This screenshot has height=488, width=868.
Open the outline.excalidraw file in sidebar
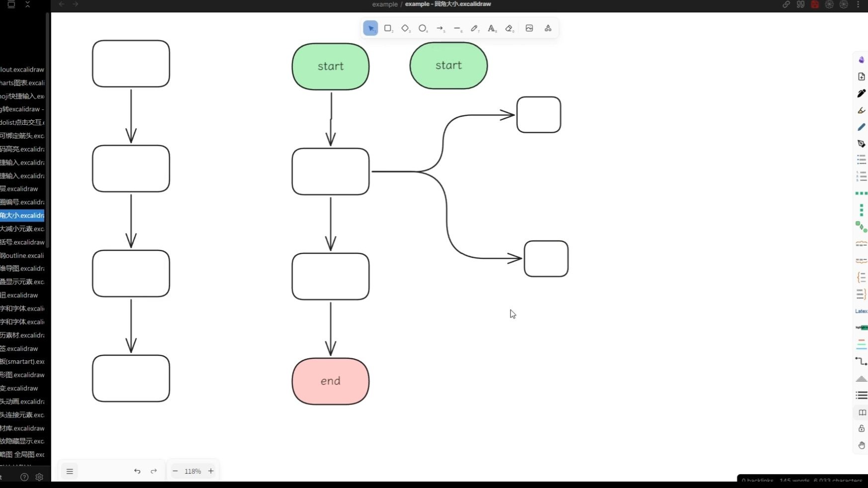pos(22,255)
